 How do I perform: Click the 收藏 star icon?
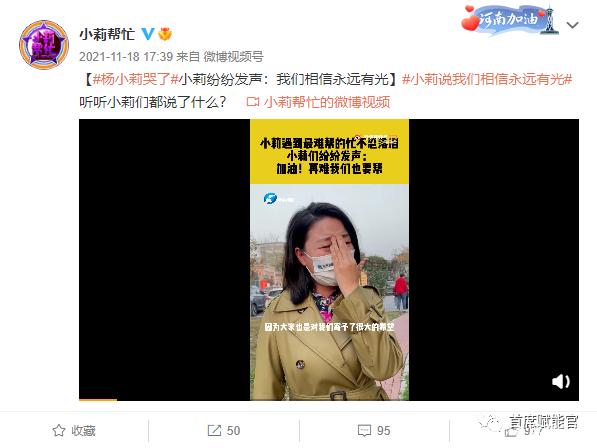59,430
